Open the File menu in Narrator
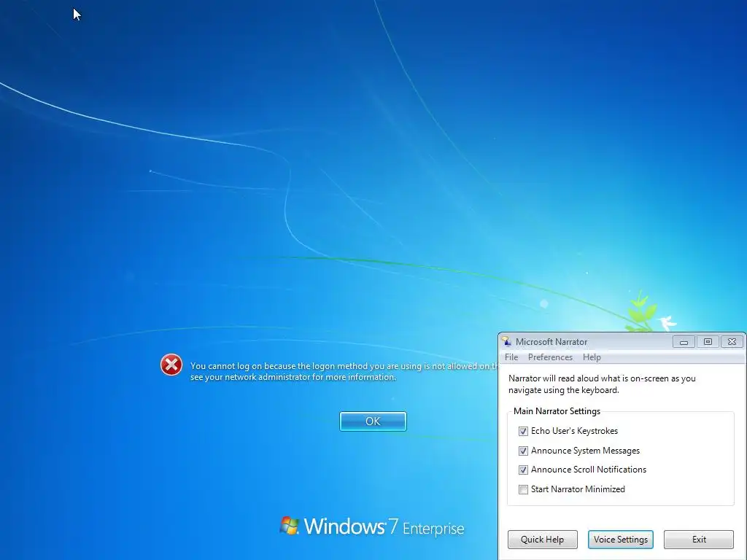The image size is (747, 560). (511, 357)
